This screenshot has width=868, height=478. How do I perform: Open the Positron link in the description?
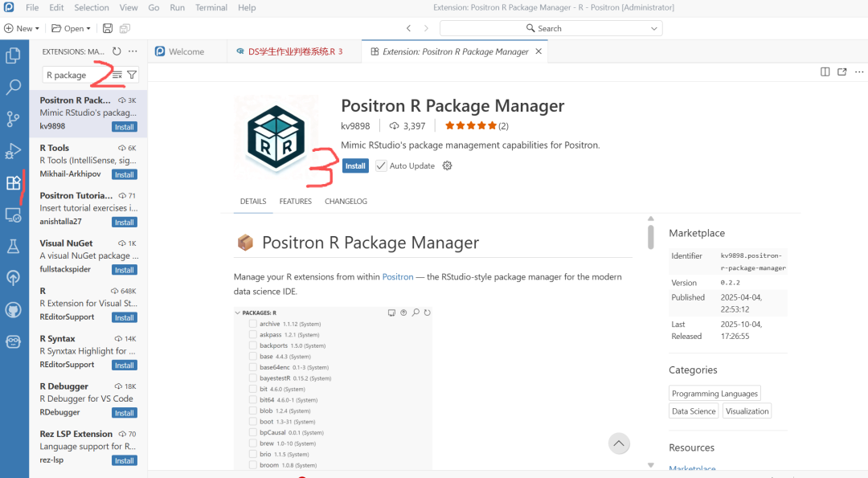397,276
